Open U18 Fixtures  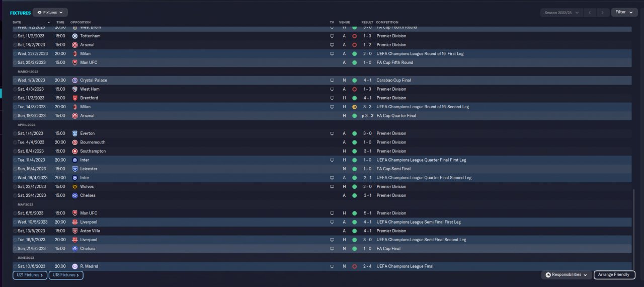point(66,275)
